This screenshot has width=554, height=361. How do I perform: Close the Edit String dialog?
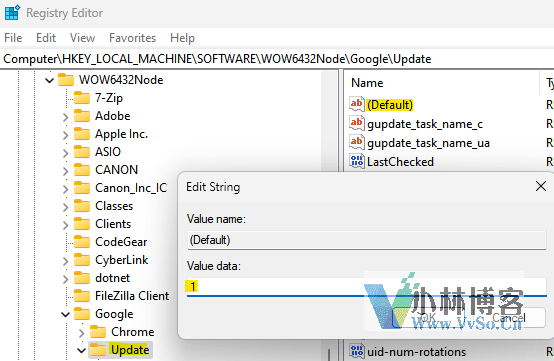click(541, 186)
